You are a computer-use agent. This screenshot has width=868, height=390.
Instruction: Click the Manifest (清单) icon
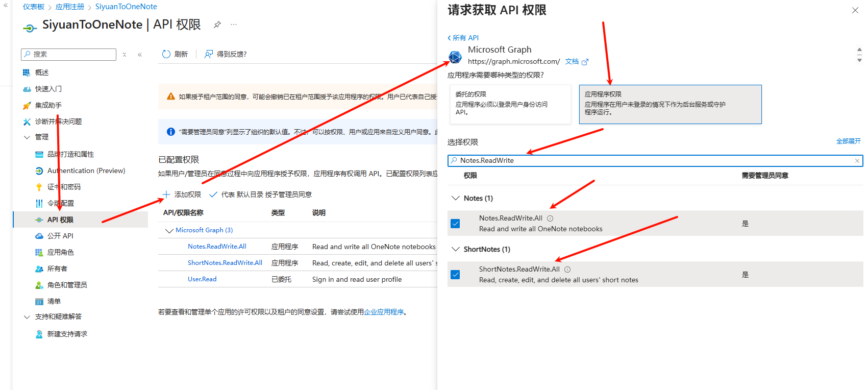pos(39,301)
